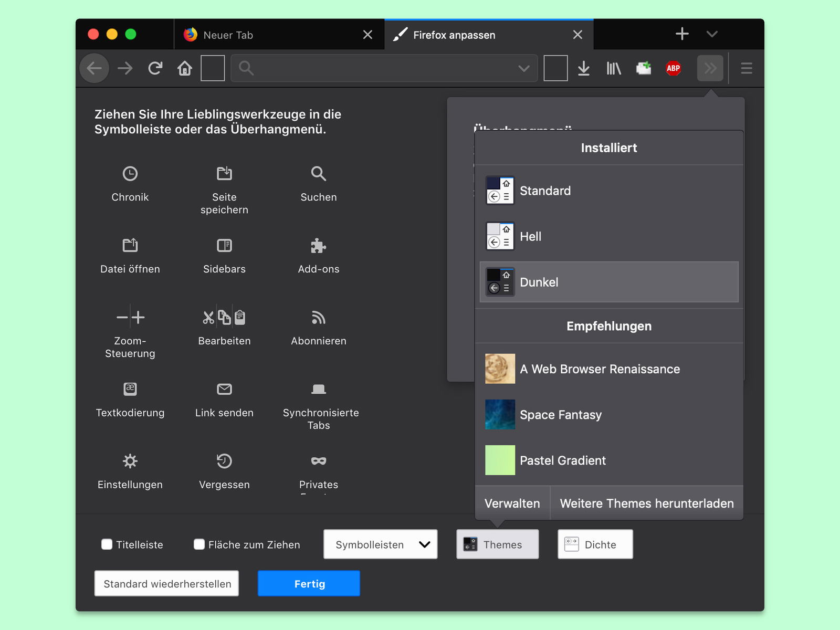Open the library books icon

coord(614,68)
